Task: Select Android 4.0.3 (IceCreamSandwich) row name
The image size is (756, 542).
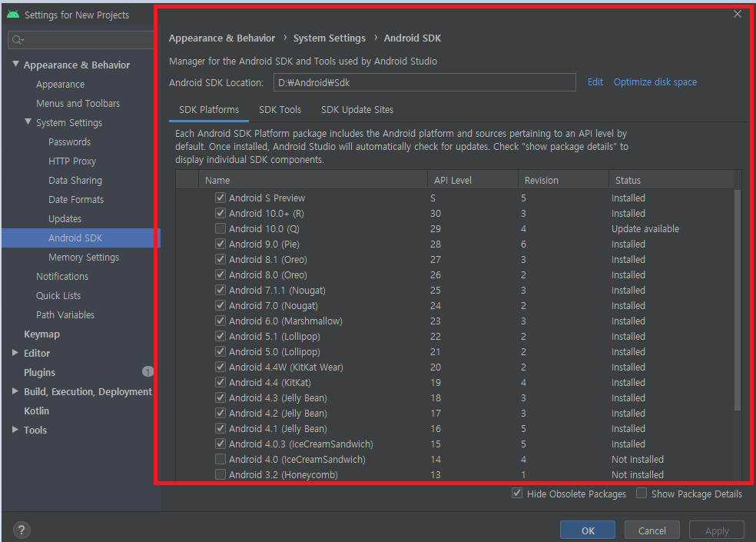Action: [x=301, y=444]
